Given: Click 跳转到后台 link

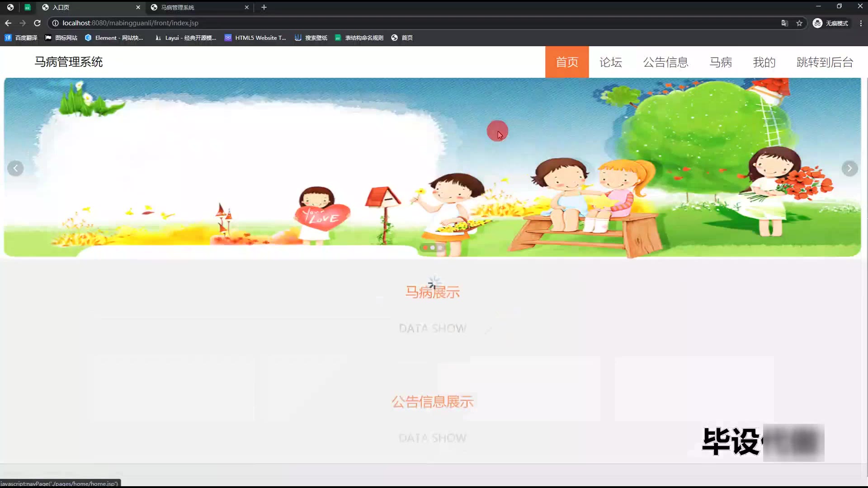Looking at the screenshot, I should 825,62.
